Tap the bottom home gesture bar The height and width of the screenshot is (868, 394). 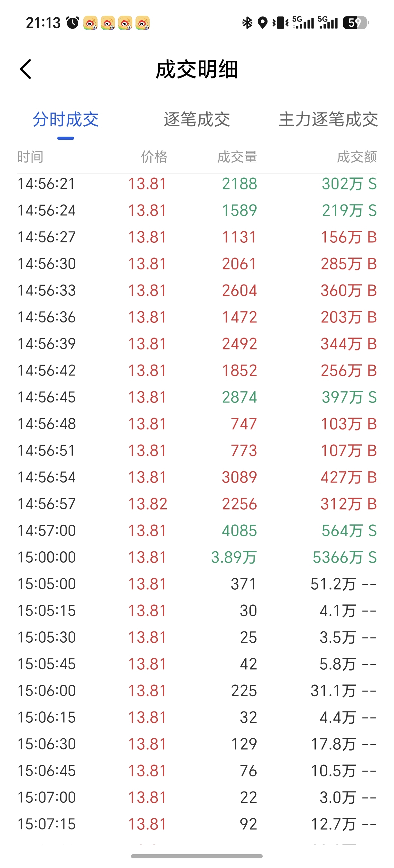[x=197, y=856]
